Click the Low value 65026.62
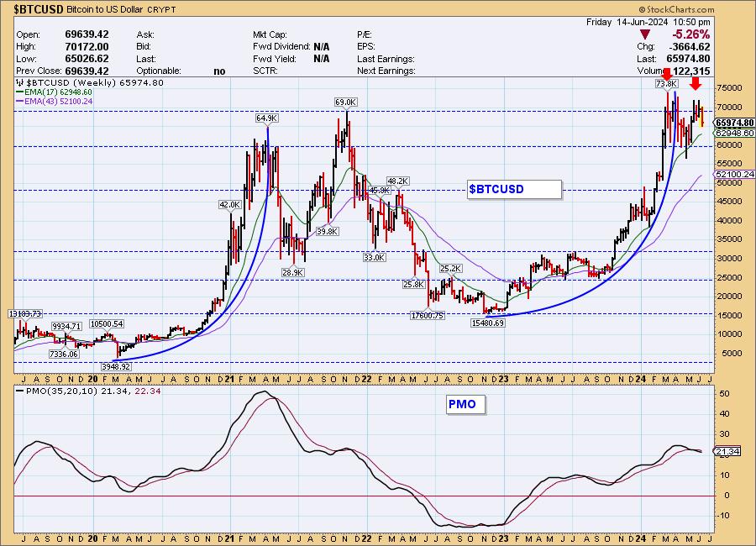 point(87,59)
